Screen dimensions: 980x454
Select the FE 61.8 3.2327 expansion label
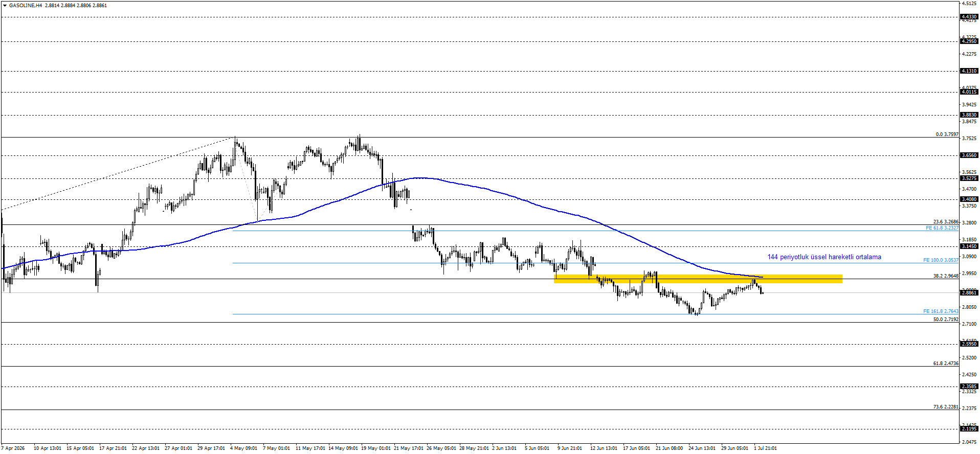(x=942, y=228)
